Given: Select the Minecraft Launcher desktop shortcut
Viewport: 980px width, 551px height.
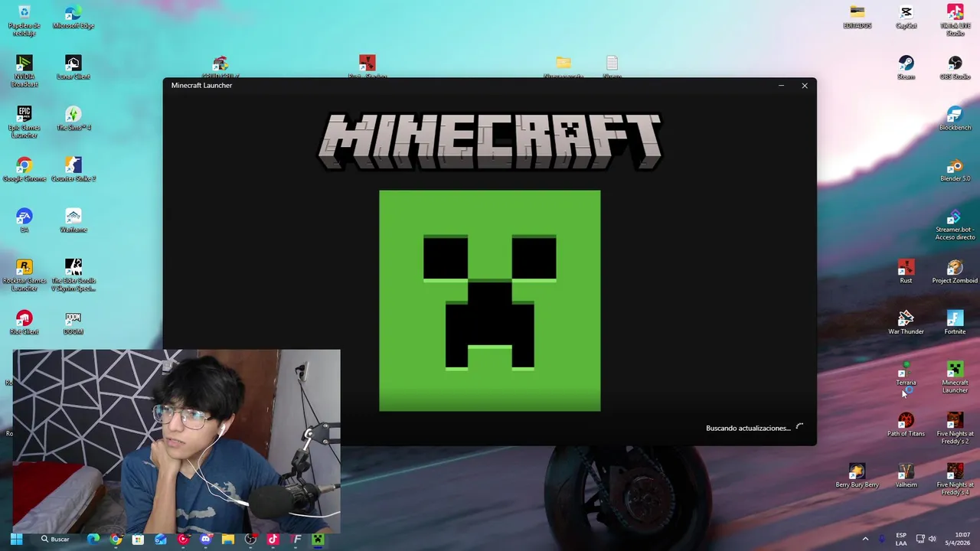Looking at the screenshot, I should (x=955, y=377).
